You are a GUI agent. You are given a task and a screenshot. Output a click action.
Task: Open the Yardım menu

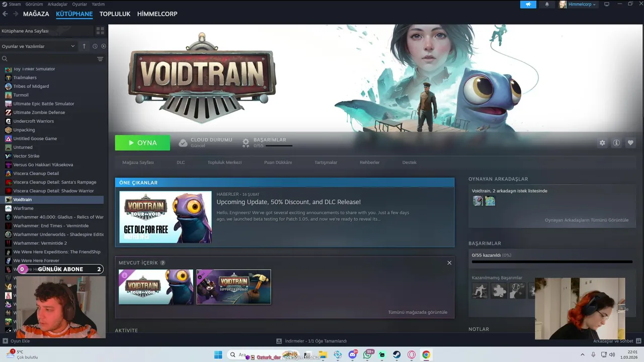tap(98, 4)
